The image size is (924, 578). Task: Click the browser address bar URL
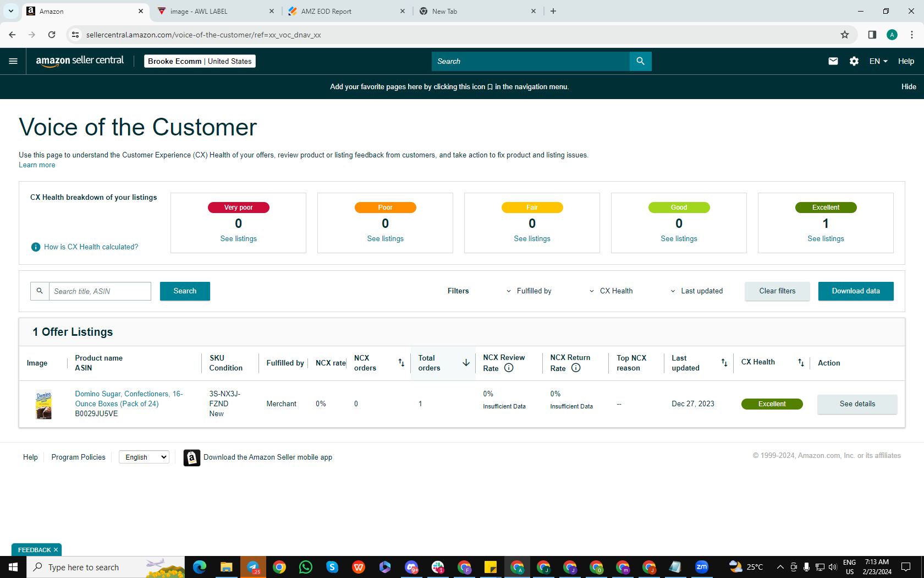click(204, 35)
